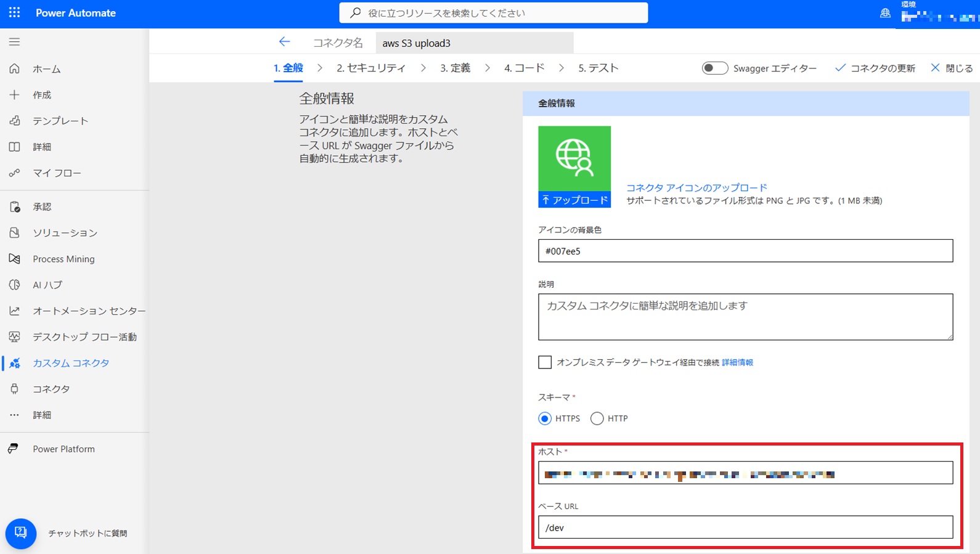The height and width of the screenshot is (554, 980).
Task: Click コネクタ アイコンのアップロード link
Action: [x=696, y=187]
